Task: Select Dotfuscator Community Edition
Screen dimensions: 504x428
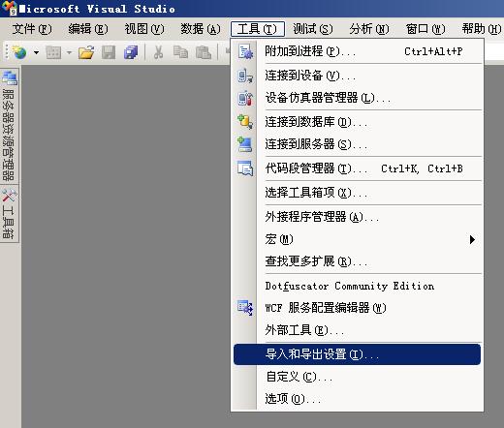Action: click(x=358, y=286)
